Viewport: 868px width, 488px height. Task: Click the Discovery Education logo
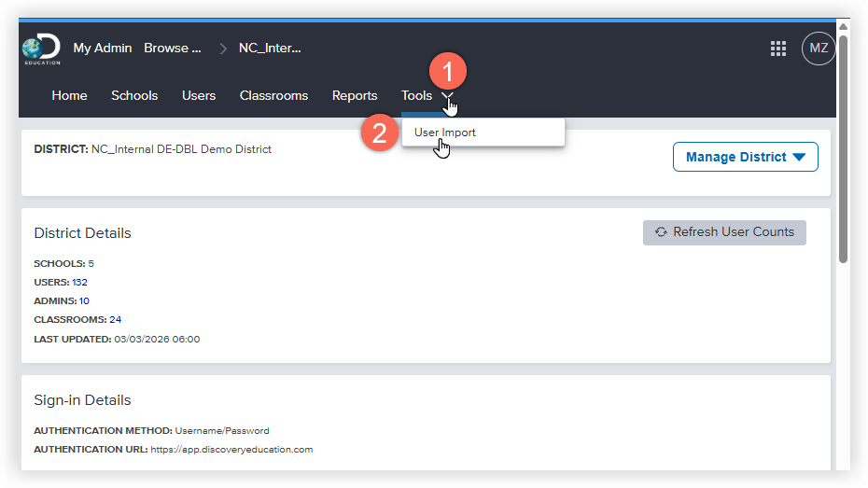(41, 49)
